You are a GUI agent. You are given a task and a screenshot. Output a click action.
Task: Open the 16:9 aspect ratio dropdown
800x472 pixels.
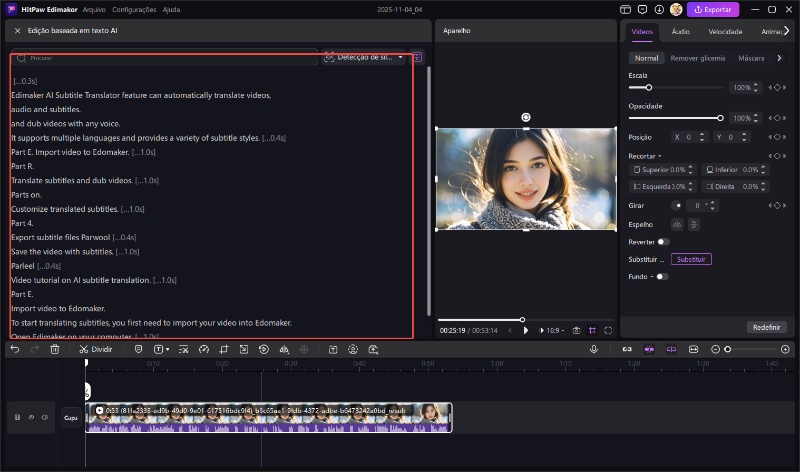coord(551,330)
